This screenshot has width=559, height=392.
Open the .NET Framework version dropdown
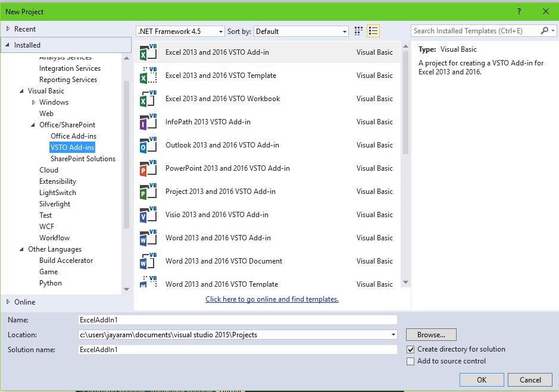pyautogui.click(x=180, y=32)
